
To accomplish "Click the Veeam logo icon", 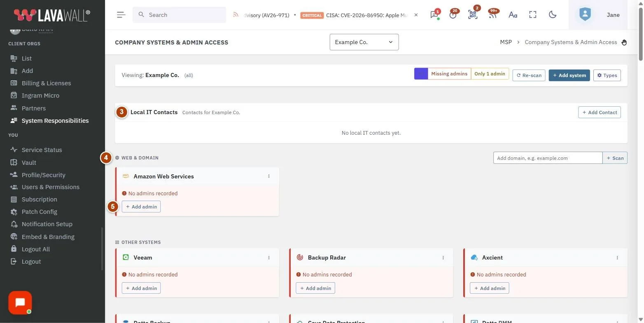I will point(126,257).
